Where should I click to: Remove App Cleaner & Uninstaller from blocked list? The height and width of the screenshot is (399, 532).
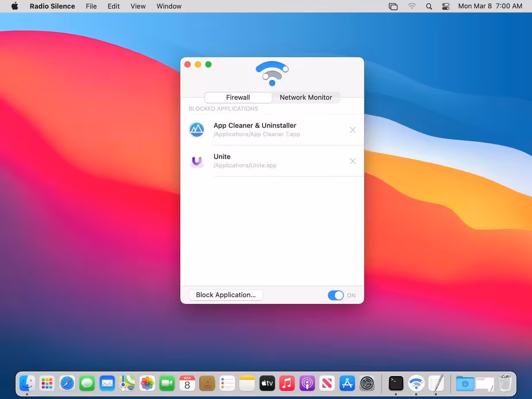[353, 130]
